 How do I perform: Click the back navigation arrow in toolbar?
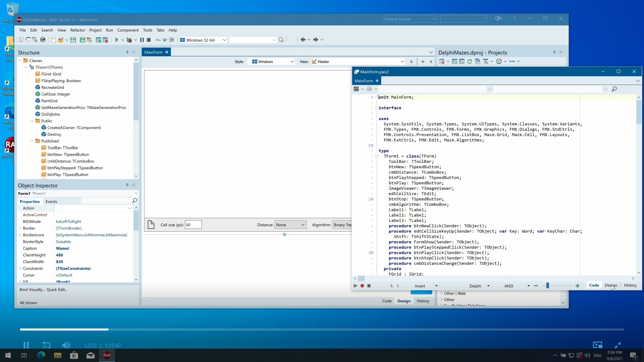pyautogui.click(x=303, y=40)
